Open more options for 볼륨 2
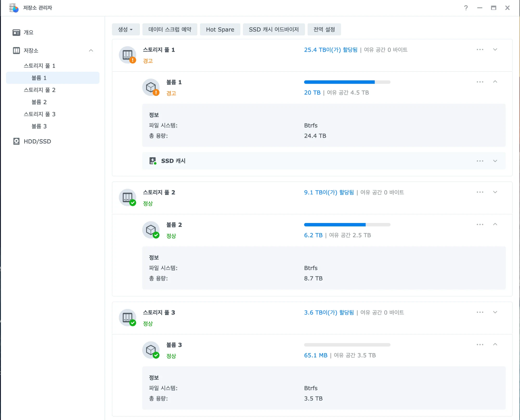The image size is (520, 420). click(480, 225)
